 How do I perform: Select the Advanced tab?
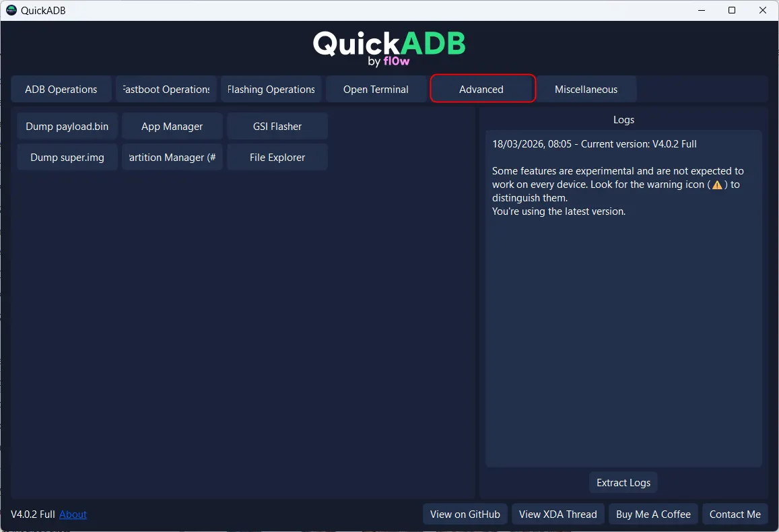tap(481, 90)
